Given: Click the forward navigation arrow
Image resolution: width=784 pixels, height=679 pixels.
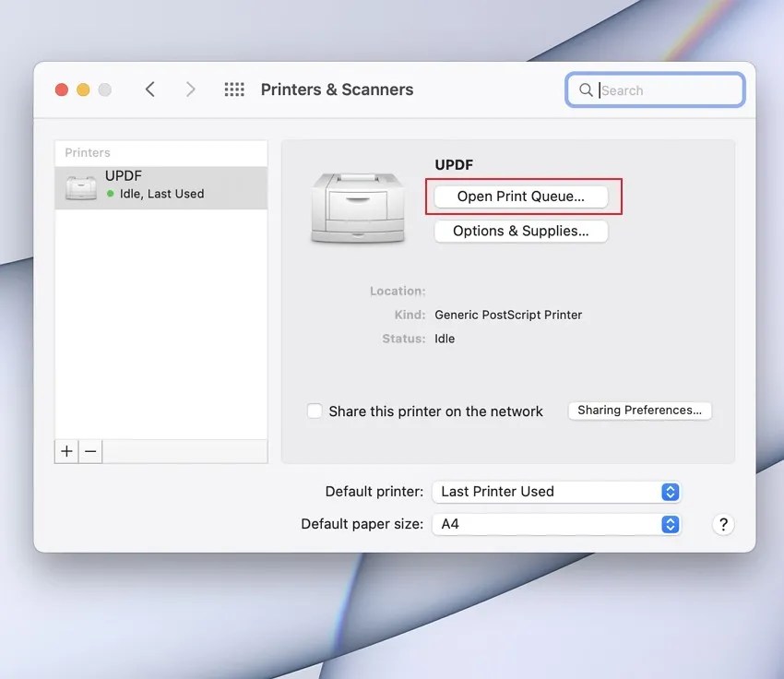Looking at the screenshot, I should click(190, 89).
